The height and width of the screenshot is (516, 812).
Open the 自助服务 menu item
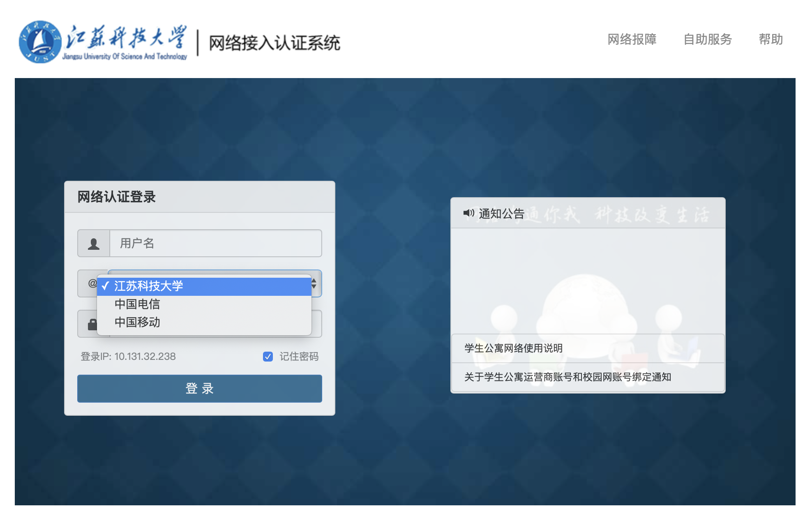click(708, 39)
